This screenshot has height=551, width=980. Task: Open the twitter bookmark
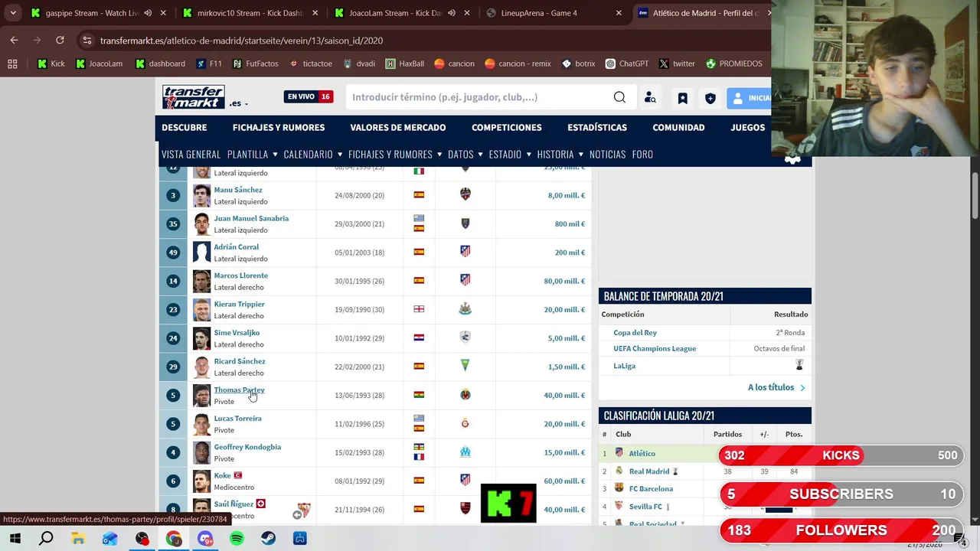677,64
